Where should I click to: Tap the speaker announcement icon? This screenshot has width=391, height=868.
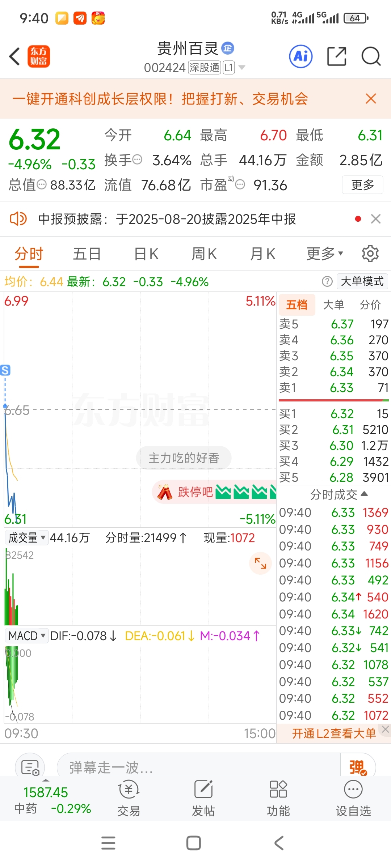click(x=18, y=219)
